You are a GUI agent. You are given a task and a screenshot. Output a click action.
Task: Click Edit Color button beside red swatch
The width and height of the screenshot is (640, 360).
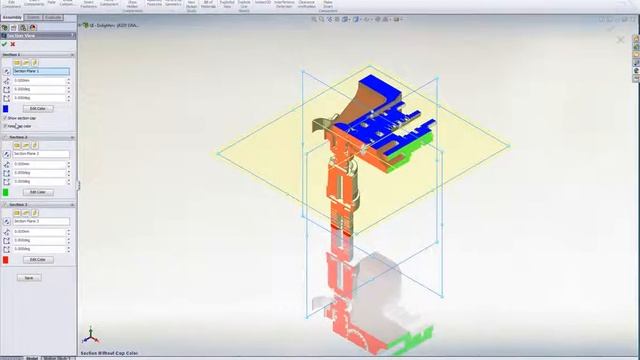(x=38, y=260)
